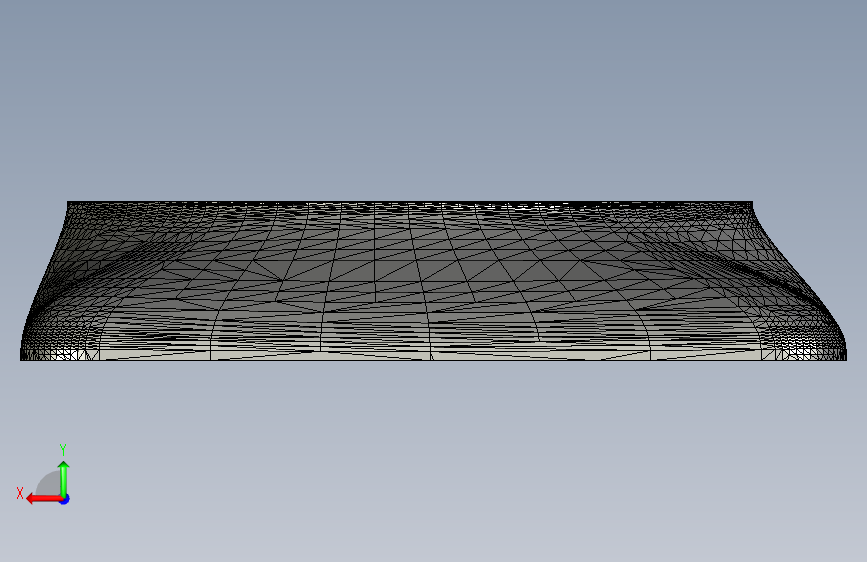
Task: Click the red X axis arrow of the triad
Action: tap(43, 499)
